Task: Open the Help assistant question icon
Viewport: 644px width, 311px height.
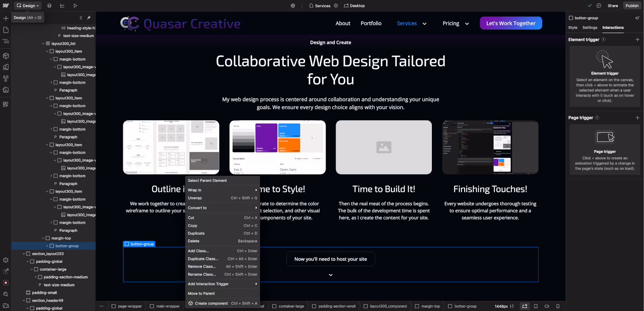Action: point(6,272)
